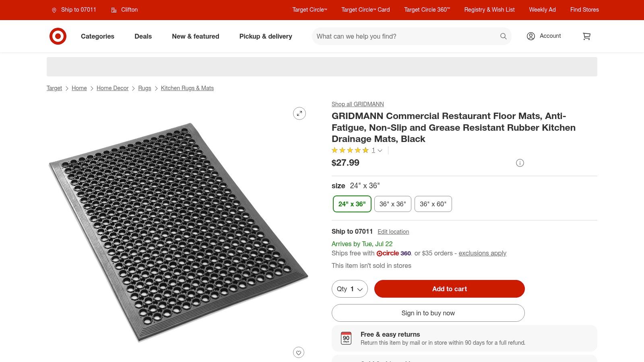Select the 36" x 36" size
The width and height of the screenshot is (644, 362).
pyautogui.click(x=392, y=204)
